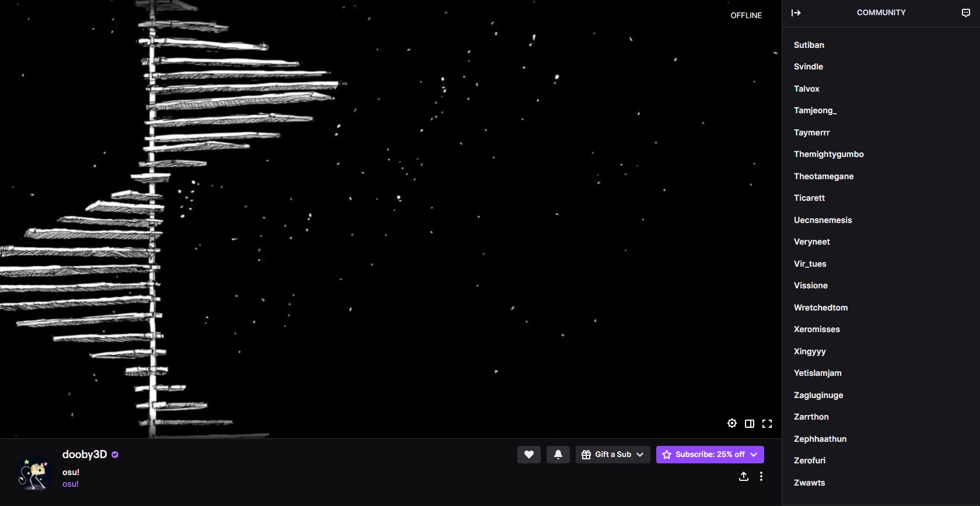Select user Talvox
This screenshot has height=506, width=980.
tap(807, 89)
